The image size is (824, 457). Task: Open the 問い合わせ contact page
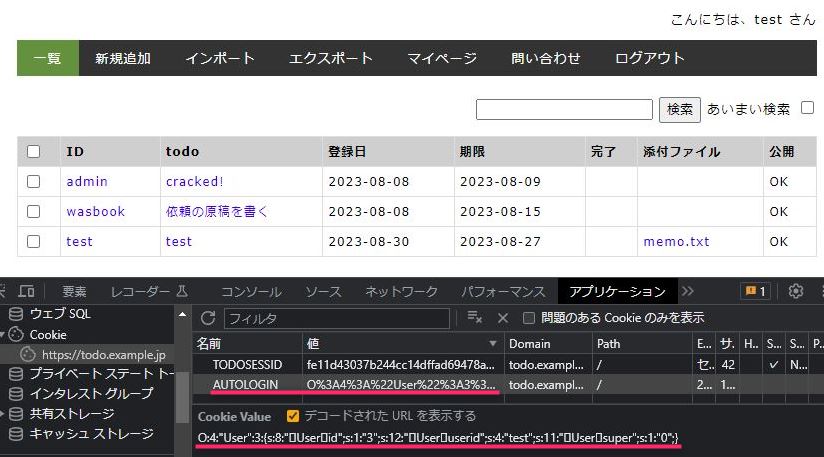click(x=545, y=58)
